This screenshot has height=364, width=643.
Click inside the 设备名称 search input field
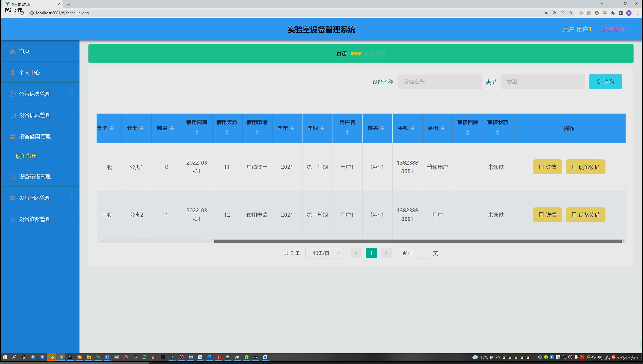point(440,81)
